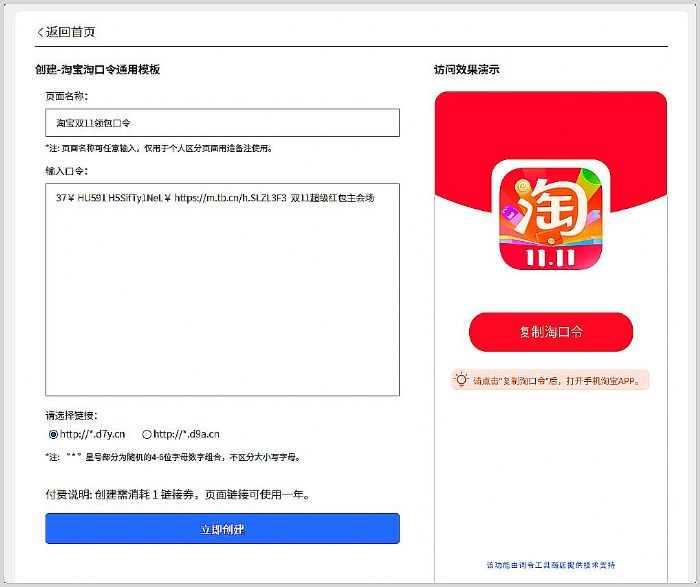
Task: Click the 立即创建 blue button
Action: 222,529
